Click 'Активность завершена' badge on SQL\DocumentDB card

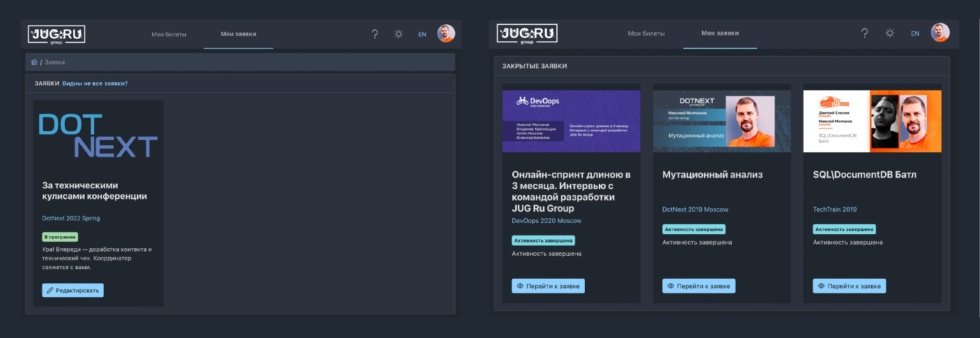point(844,229)
